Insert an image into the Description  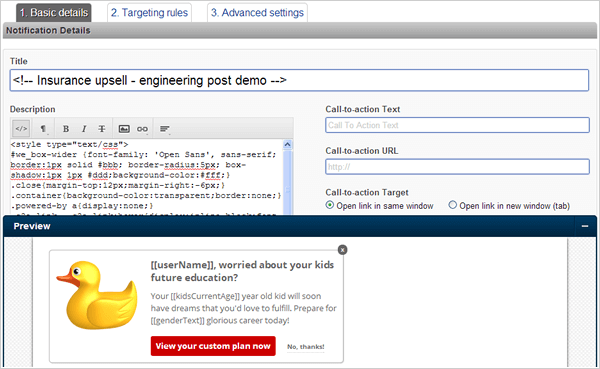click(x=124, y=129)
